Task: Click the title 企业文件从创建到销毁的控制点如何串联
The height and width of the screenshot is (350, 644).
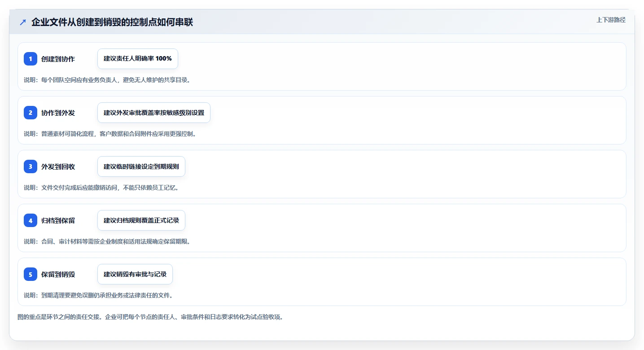Action: click(x=112, y=22)
